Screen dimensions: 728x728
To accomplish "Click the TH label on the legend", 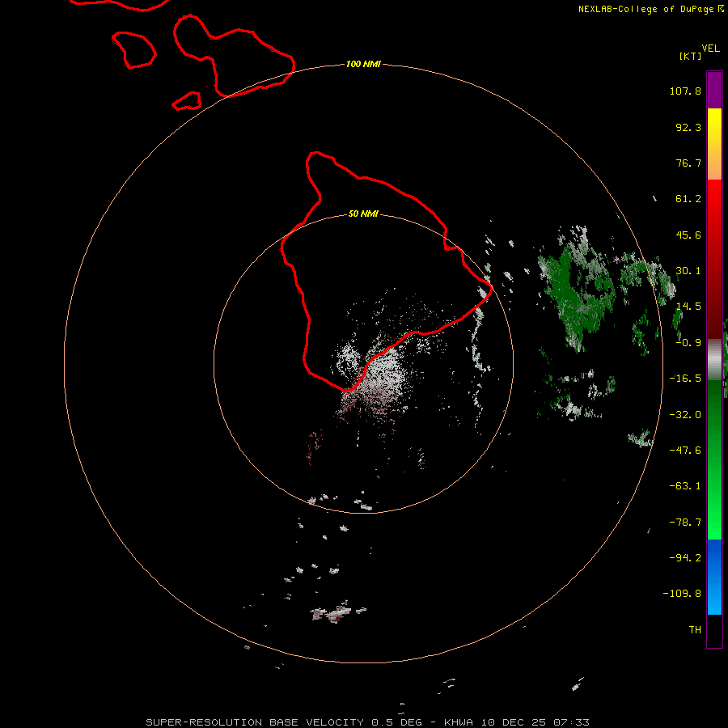I will click(695, 630).
